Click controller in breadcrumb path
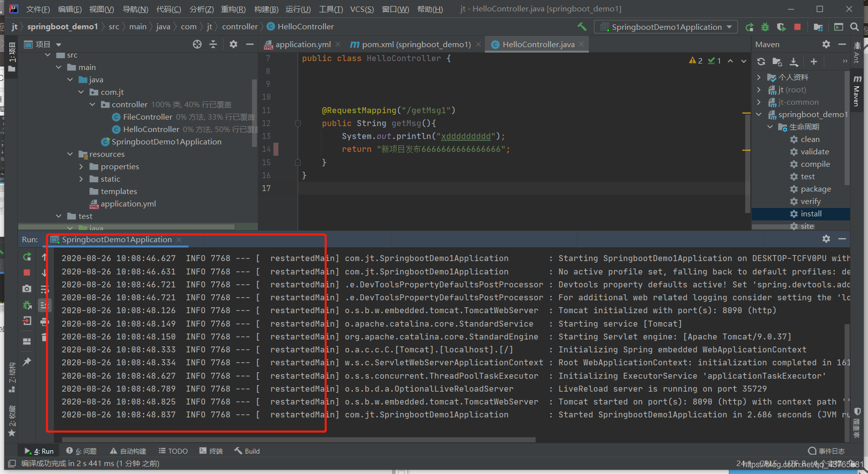The height and width of the screenshot is (474, 868). pyautogui.click(x=239, y=27)
